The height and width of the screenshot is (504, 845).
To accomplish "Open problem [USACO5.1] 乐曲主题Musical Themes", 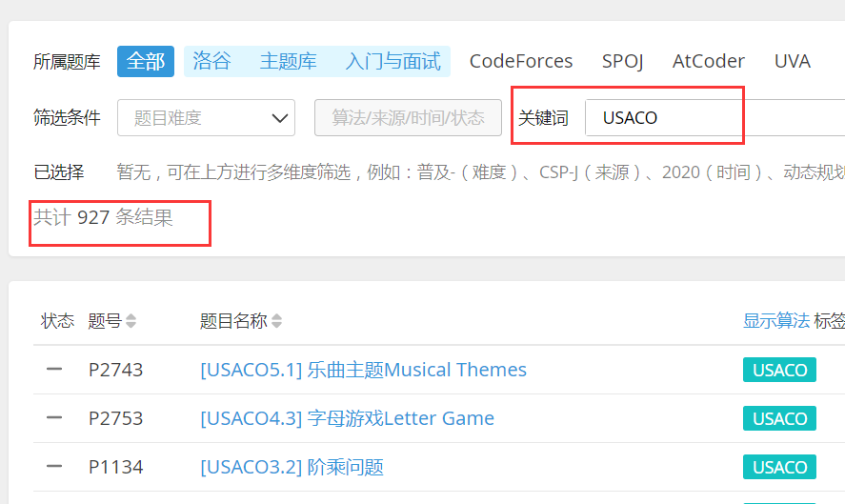I will (x=363, y=370).
